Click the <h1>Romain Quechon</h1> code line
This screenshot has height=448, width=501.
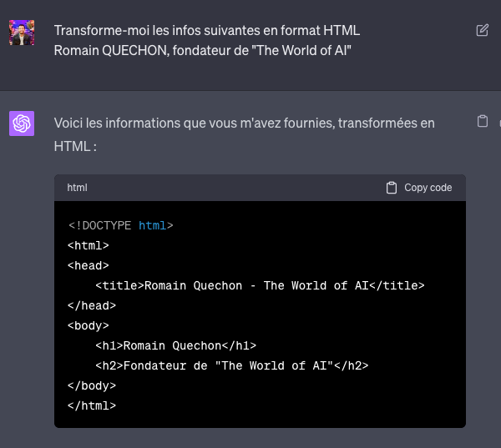(x=175, y=345)
